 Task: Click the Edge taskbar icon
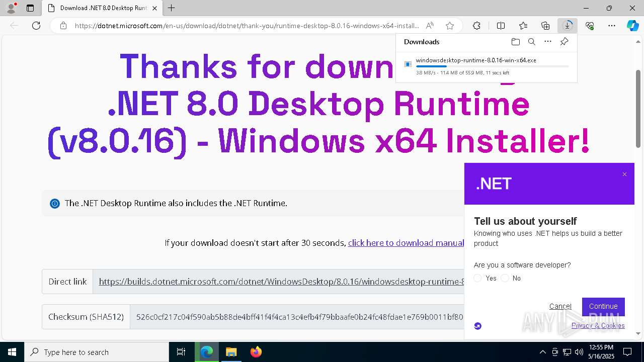207,352
